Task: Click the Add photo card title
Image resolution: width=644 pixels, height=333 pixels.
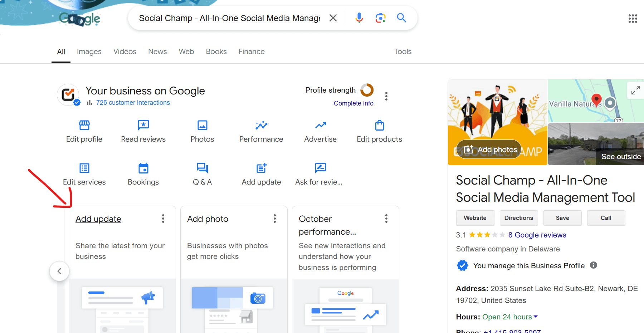Action: (x=208, y=219)
